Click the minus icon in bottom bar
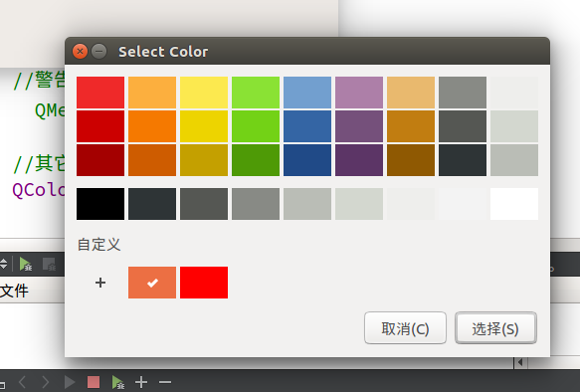 [165, 382]
